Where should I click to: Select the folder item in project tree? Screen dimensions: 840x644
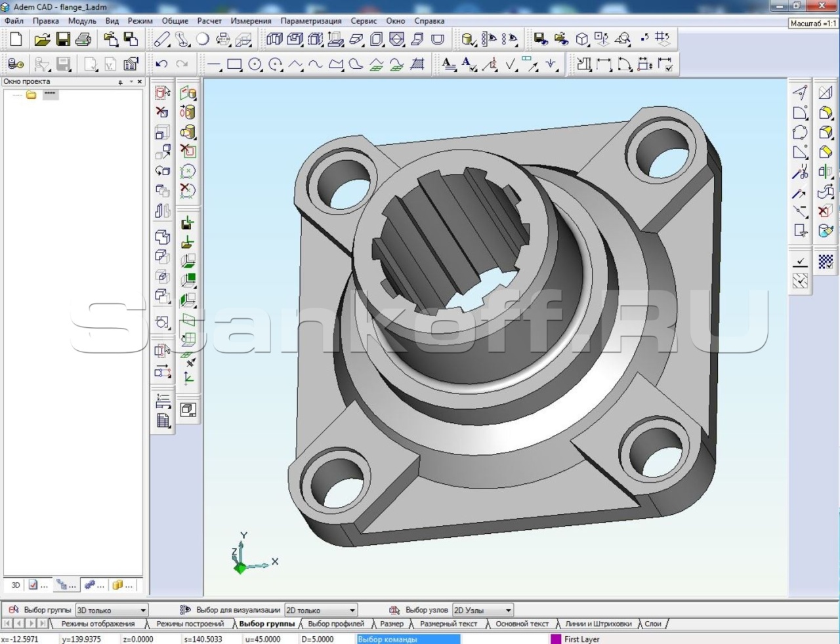pyautogui.click(x=31, y=94)
